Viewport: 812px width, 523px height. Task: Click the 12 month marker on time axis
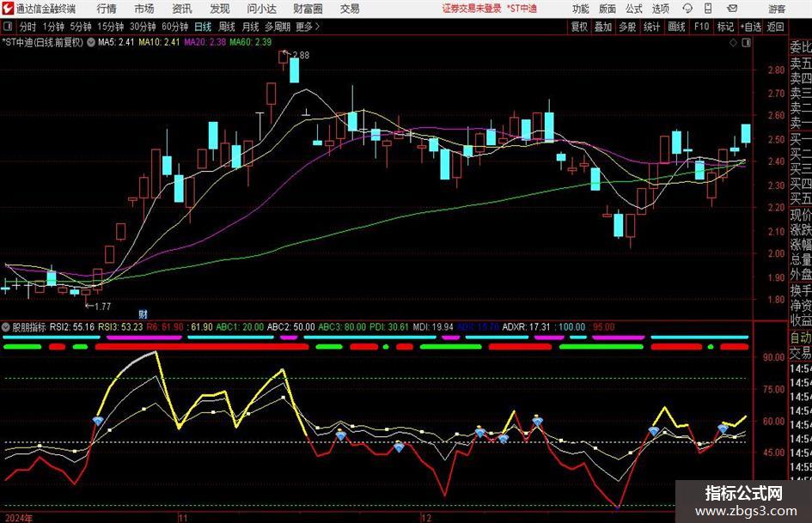click(425, 518)
